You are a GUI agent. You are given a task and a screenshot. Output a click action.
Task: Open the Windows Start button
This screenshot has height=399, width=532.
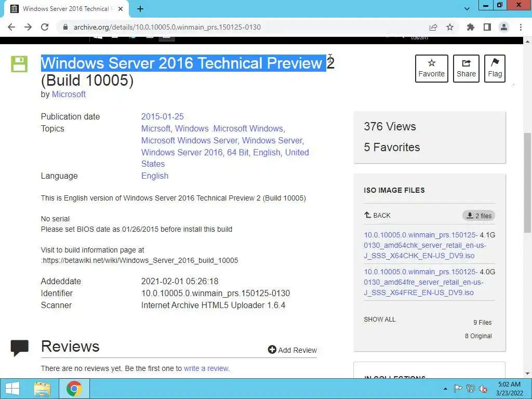[x=12, y=389]
